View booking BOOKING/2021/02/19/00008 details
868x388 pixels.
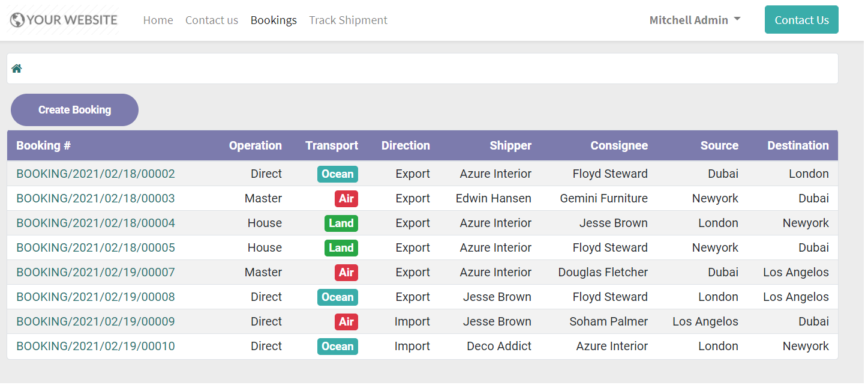click(95, 297)
